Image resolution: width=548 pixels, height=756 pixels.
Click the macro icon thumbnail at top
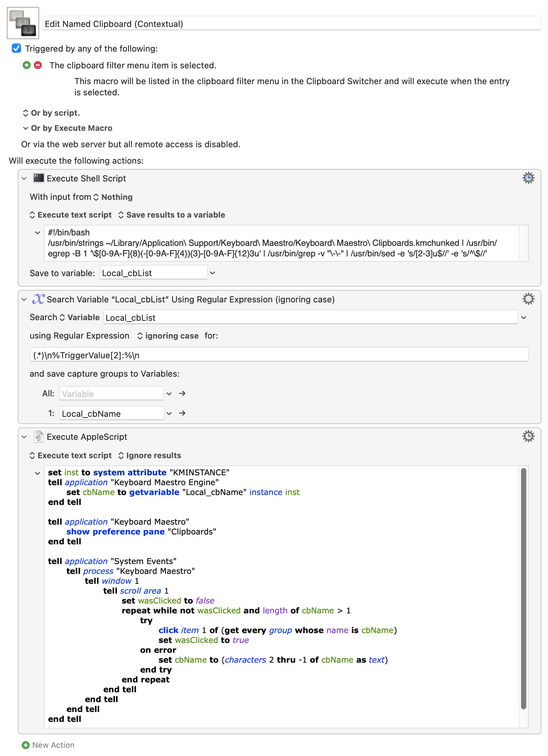click(x=23, y=23)
